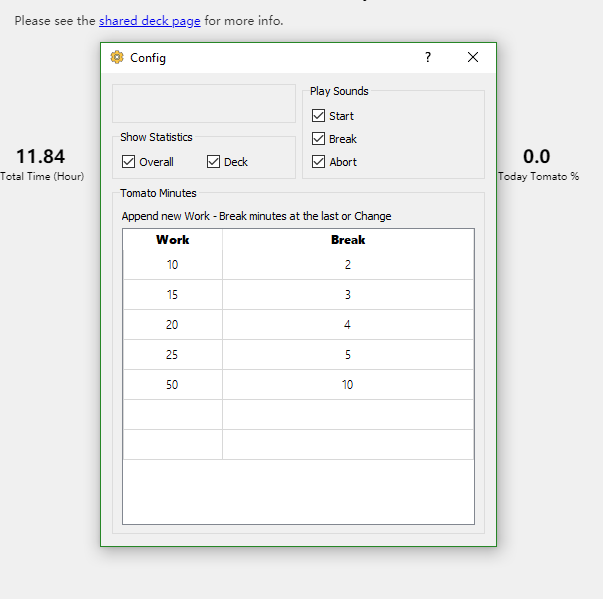Click the first empty Break cell
Viewport: 603px width, 599px height.
[348, 415]
